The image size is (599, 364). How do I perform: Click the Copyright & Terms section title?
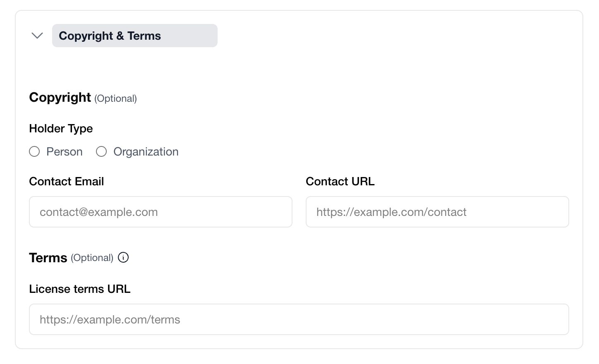(x=110, y=36)
